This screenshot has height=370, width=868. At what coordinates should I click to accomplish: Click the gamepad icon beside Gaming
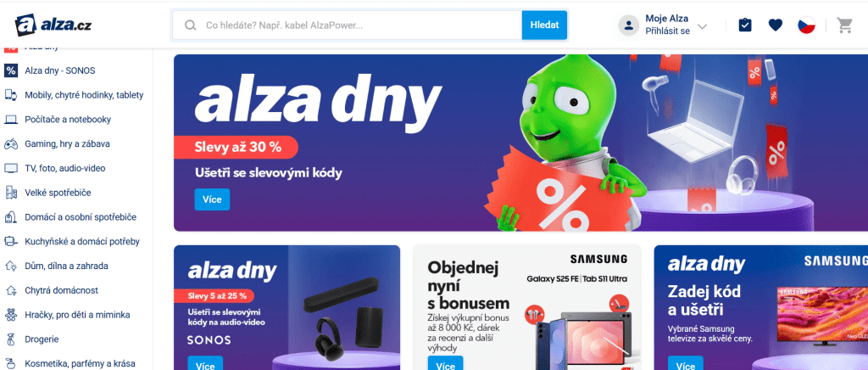pos(11,144)
